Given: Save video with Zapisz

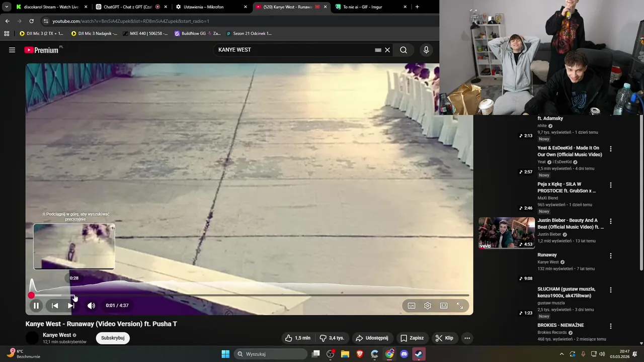Looking at the screenshot, I should click(412, 338).
